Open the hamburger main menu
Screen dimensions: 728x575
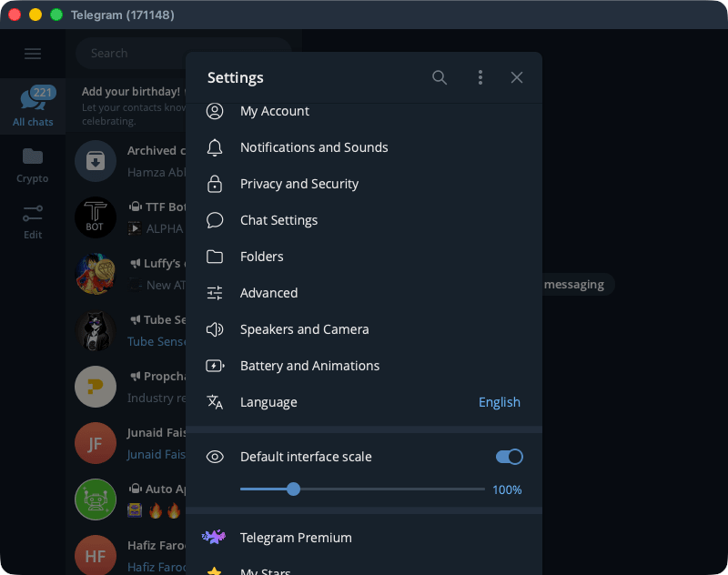point(33,54)
